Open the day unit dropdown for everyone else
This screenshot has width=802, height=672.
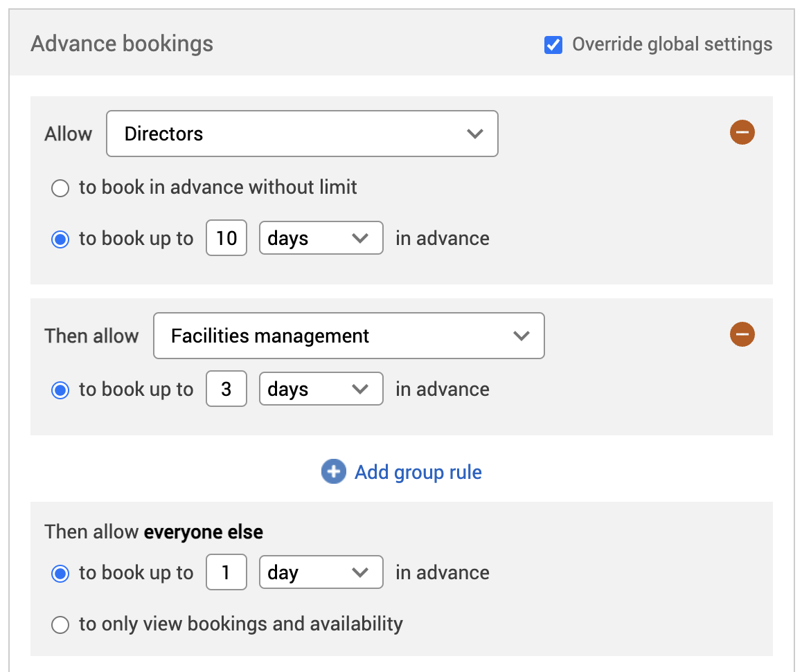click(x=321, y=573)
